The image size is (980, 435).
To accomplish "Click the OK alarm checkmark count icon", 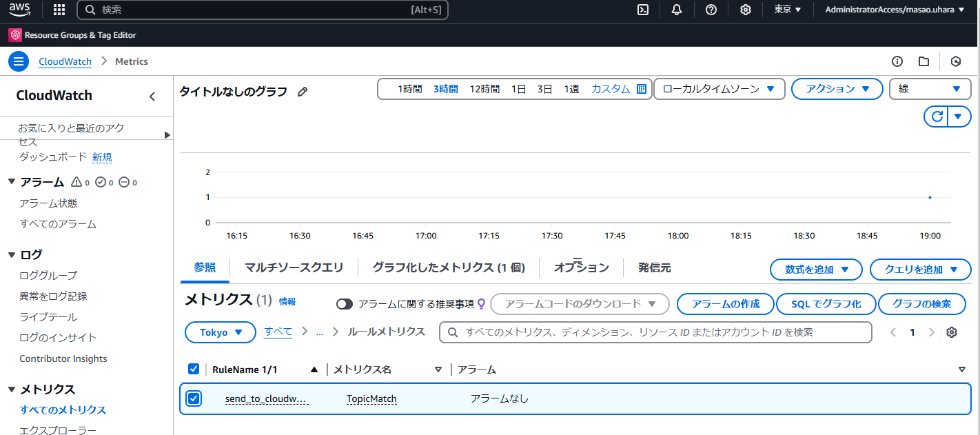I will [x=101, y=182].
